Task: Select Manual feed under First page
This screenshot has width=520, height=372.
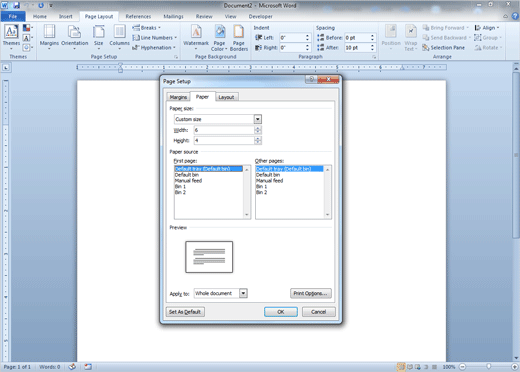Action: pos(188,181)
